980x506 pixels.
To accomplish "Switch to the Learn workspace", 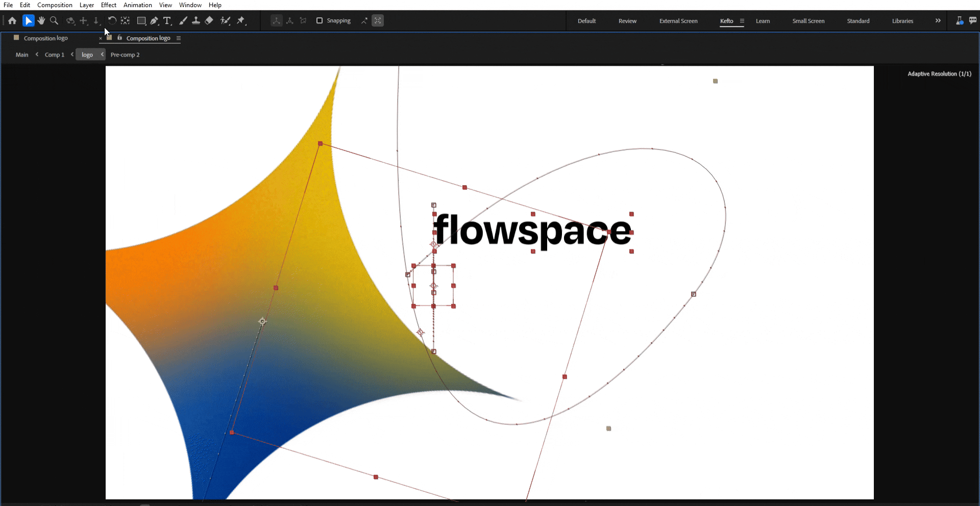I will coord(763,21).
